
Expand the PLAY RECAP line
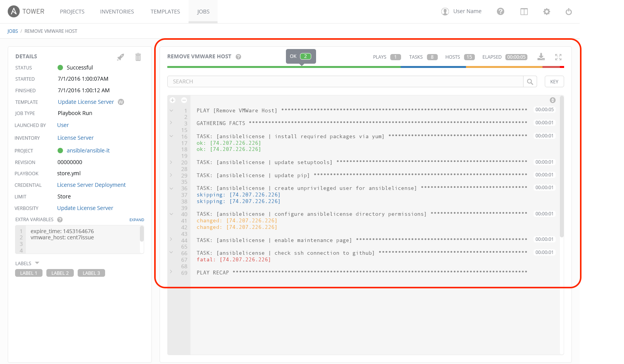click(x=171, y=272)
